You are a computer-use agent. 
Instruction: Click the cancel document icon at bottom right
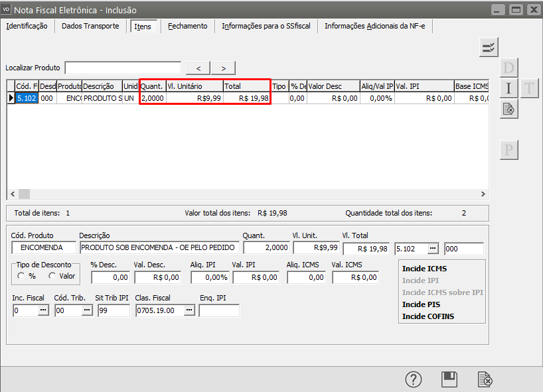[485, 379]
